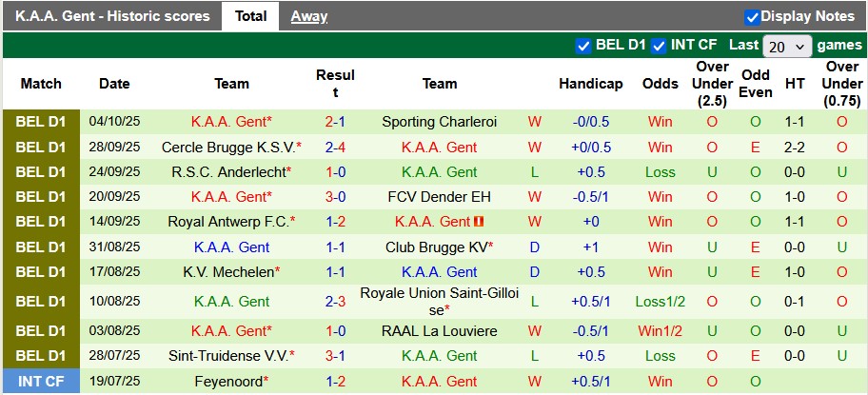
Task: Open the last games count dropdown
Action: point(787,46)
